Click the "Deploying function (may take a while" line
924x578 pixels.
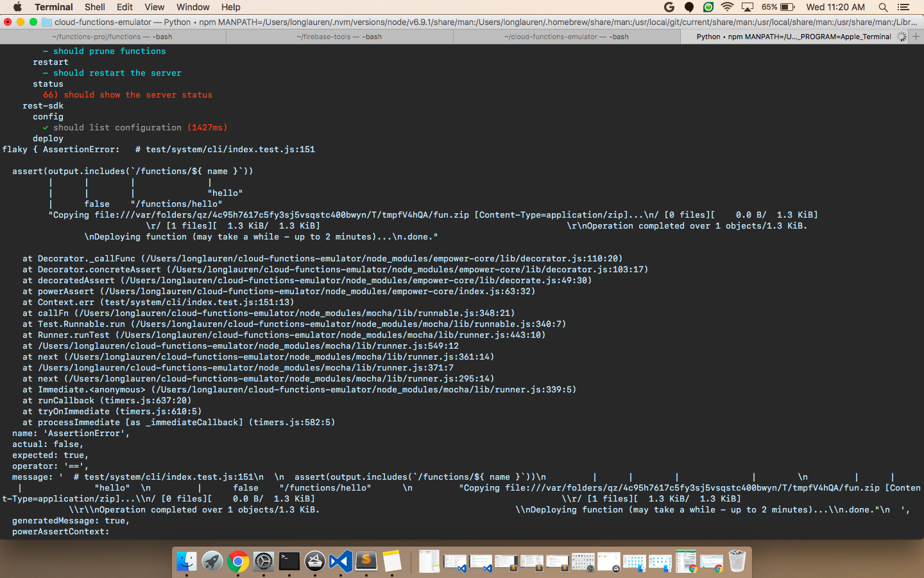tap(261, 236)
